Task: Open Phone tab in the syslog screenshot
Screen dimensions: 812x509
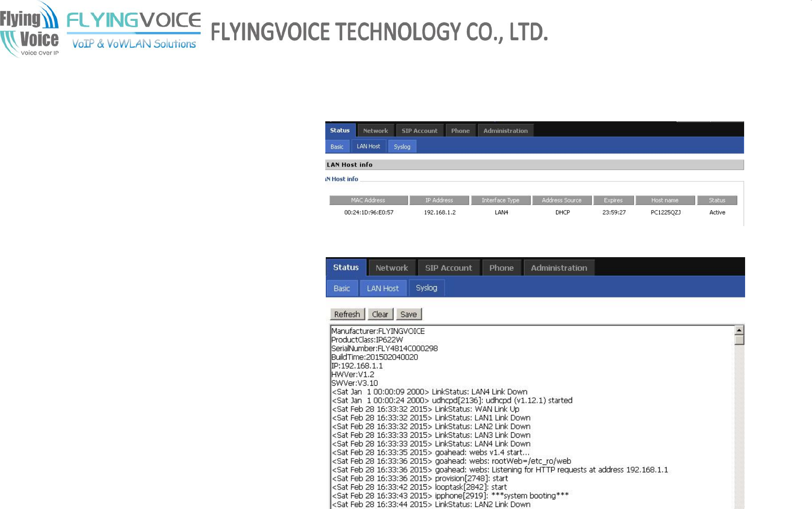Action: pyautogui.click(x=501, y=268)
